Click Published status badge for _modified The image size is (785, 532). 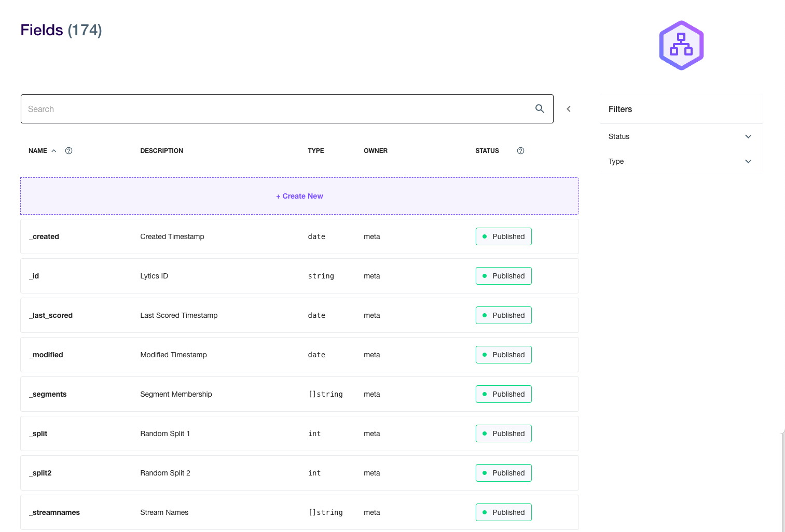pyautogui.click(x=504, y=355)
